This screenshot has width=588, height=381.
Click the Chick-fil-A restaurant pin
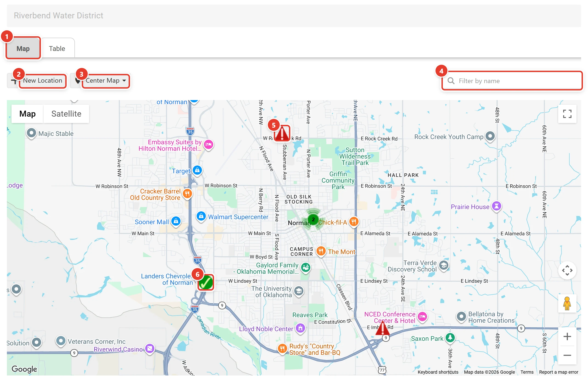click(353, 222)
